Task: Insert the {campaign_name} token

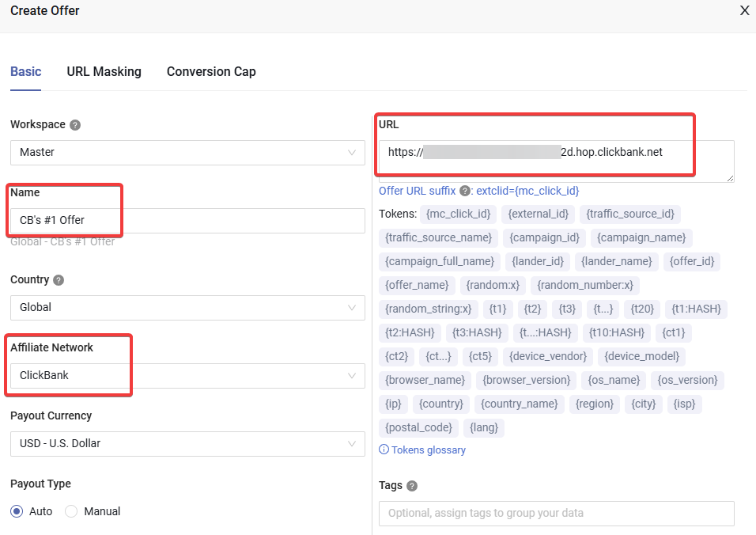Action: 641,237
